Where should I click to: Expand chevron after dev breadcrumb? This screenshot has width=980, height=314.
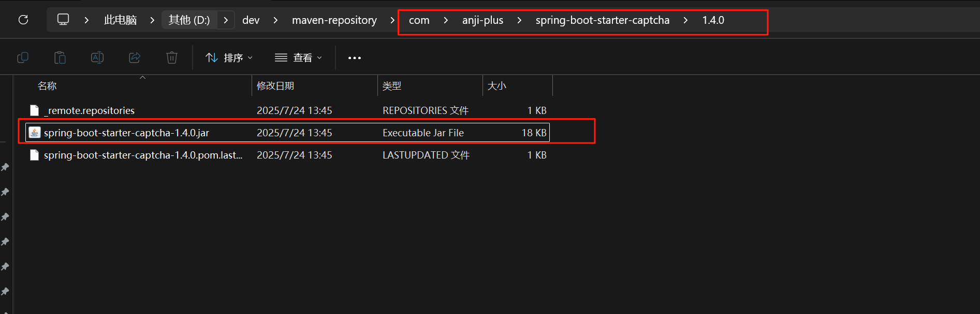pos(275,20)
